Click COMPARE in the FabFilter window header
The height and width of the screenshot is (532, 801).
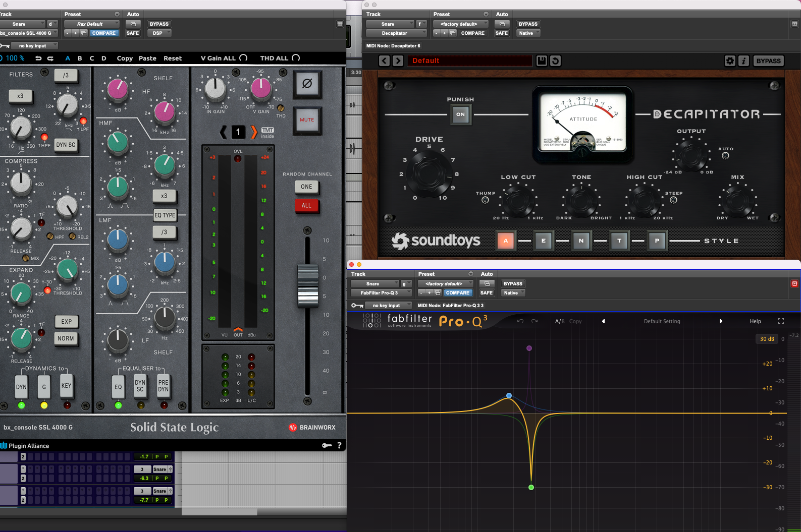458,293
